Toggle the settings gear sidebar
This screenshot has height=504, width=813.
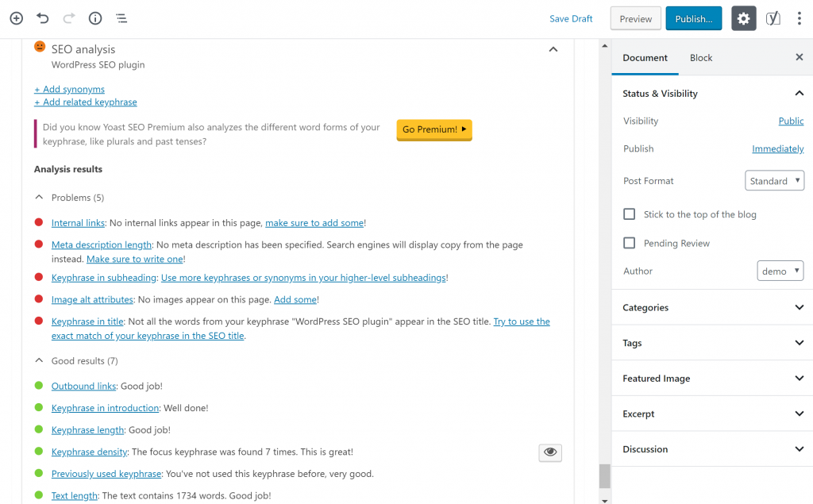click(743, 19)
